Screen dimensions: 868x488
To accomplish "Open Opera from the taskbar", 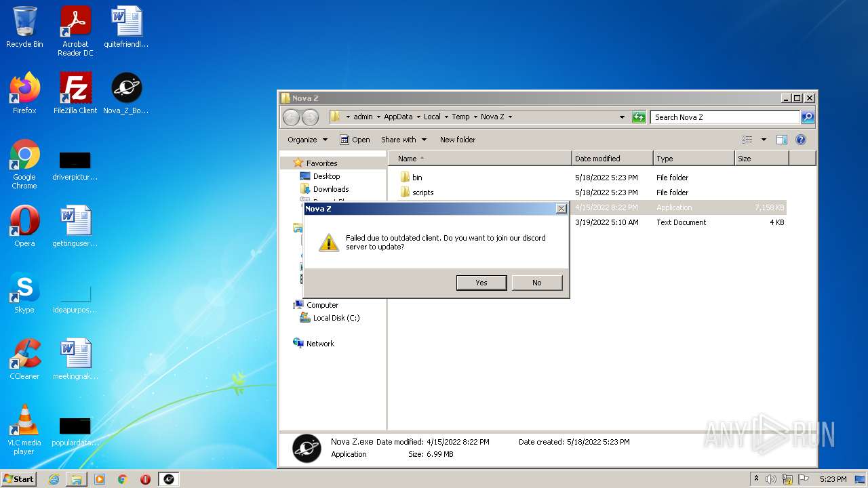I will click(x=145, y=479).
